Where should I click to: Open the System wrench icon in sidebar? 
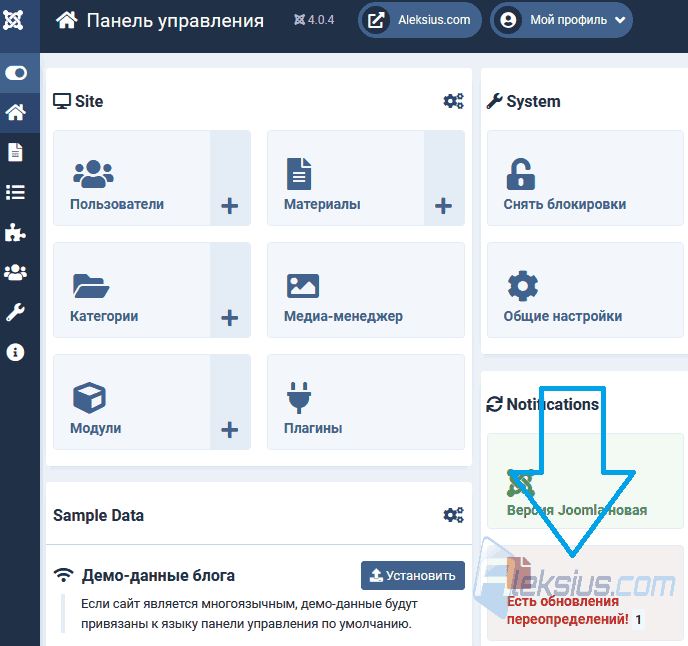(x=15, y=312)
